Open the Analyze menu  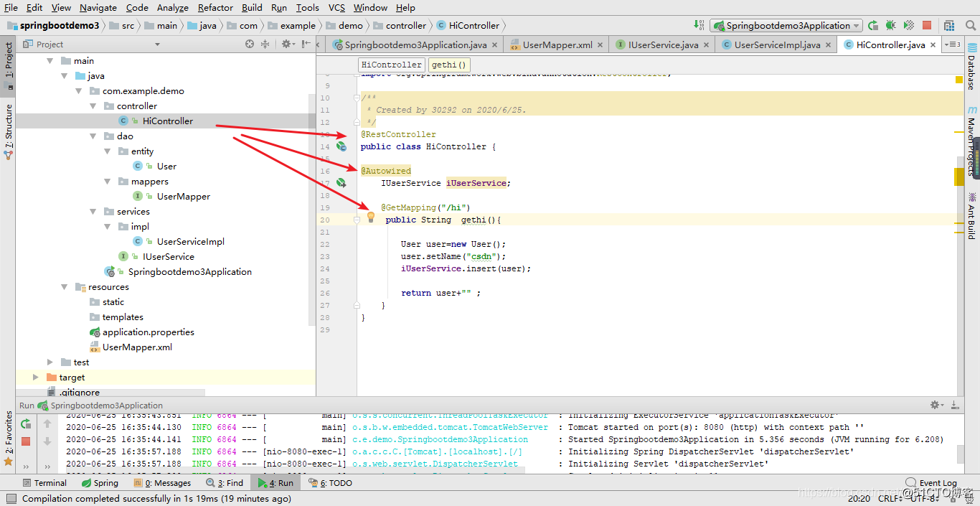(171, 7)
